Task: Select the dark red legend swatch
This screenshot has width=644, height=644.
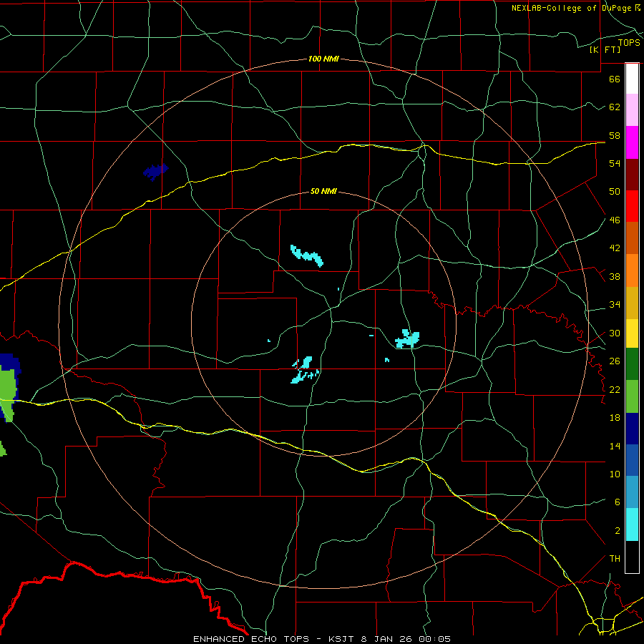Action: click(x=632, y=174)
